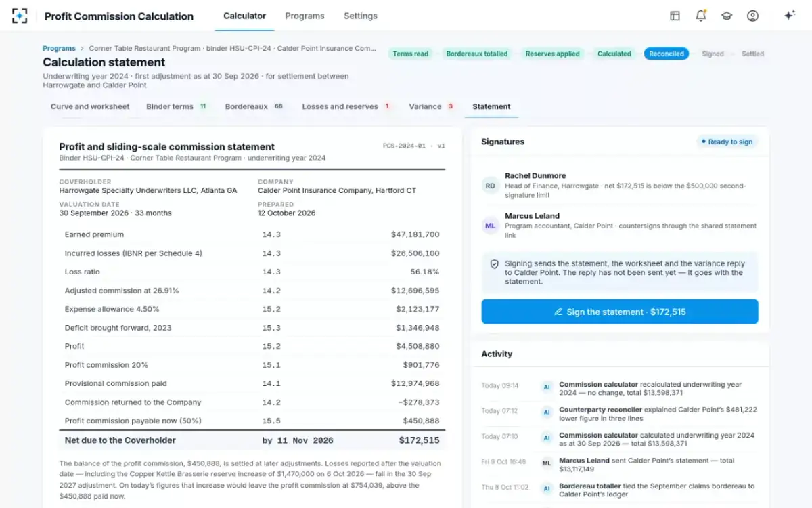Open the Settings tab
Screen dimensions: 812x508
point(361,16)
